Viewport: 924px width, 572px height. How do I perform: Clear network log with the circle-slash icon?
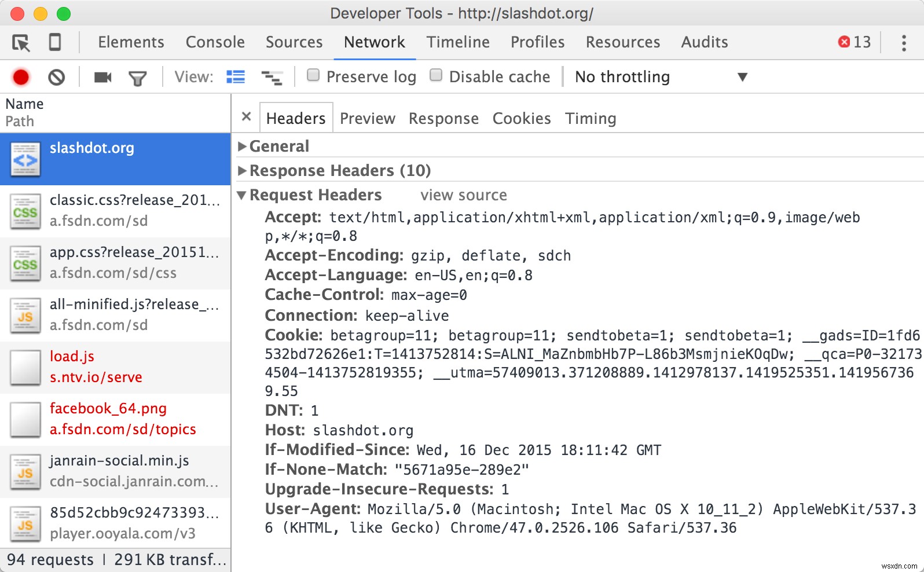(56, 77)
